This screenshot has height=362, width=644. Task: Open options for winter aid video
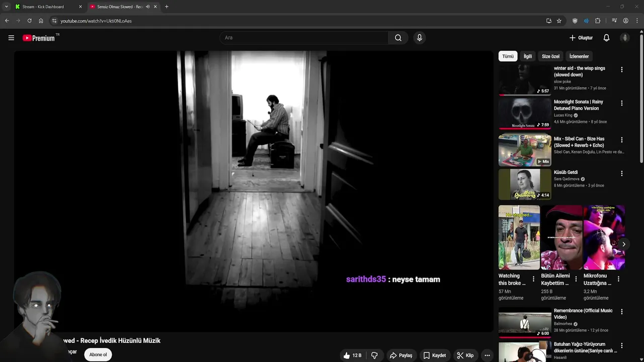[621, 70]
